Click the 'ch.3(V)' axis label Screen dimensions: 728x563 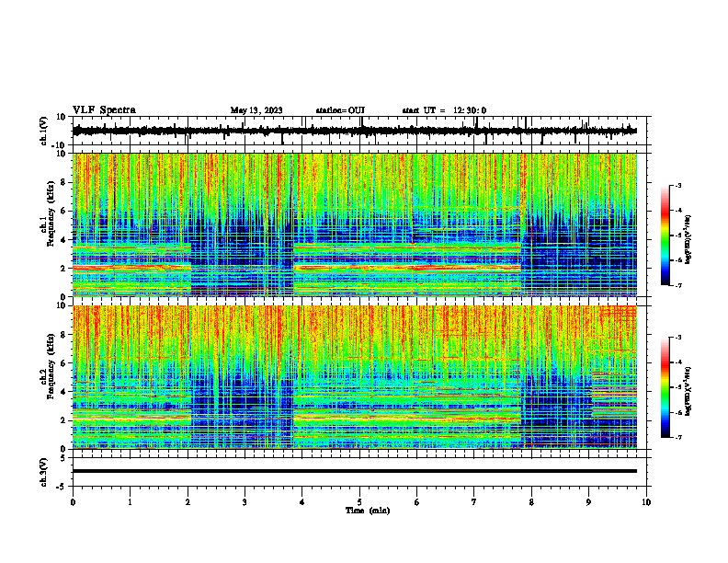tap(44, 472)
